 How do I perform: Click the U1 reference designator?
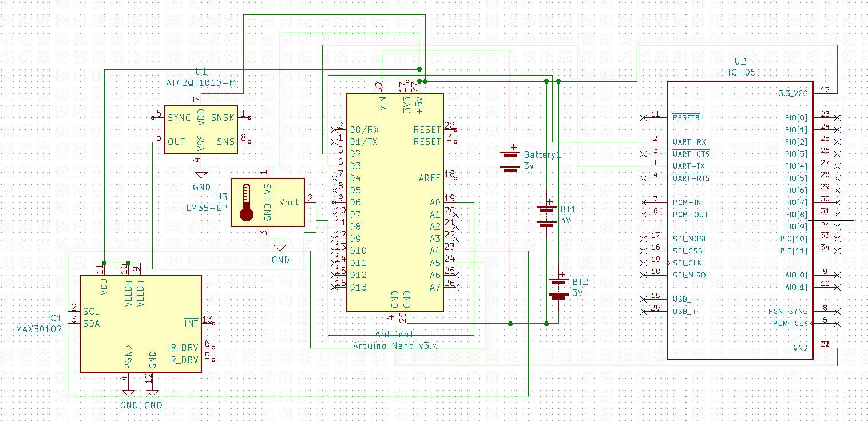coord(201,72)
